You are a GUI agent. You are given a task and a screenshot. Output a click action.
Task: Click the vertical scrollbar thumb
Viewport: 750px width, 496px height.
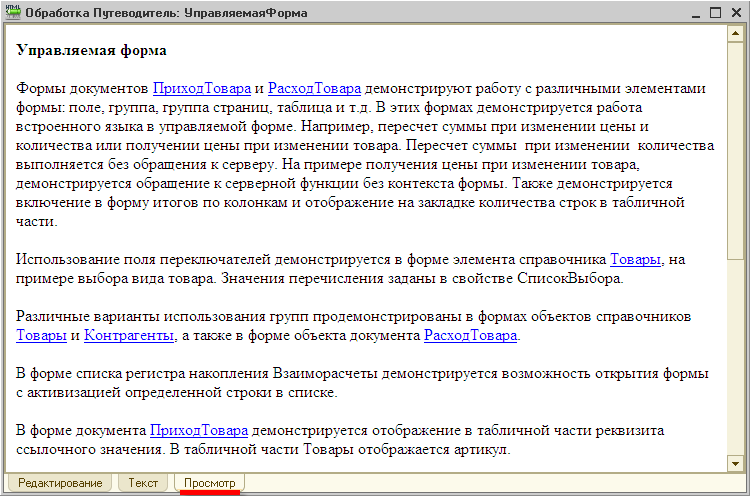pyautogui.click(x=735, y=151)
